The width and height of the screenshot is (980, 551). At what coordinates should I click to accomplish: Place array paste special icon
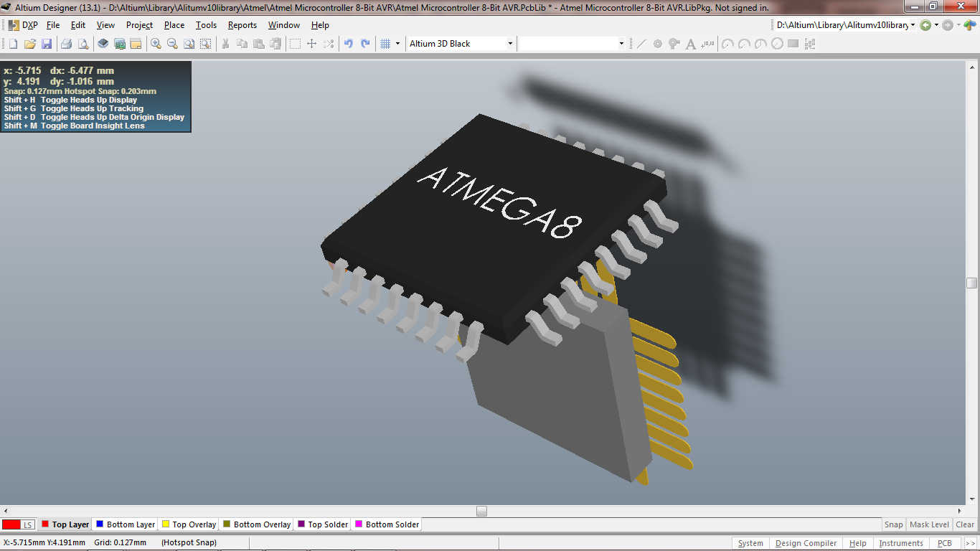click(810, 44)
